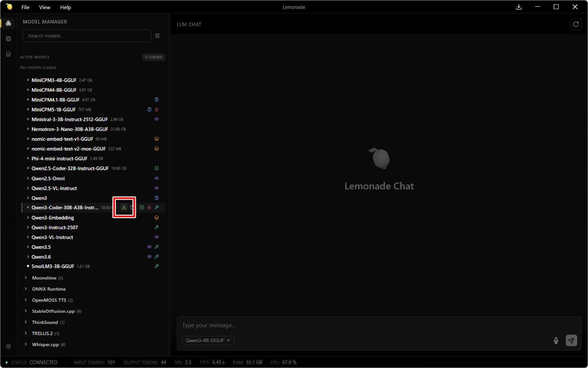Image resolution: width=588 pixels, height=368 pixels.
Task: Click the 0 Loaded badge button
Action: tap(153, 57)
